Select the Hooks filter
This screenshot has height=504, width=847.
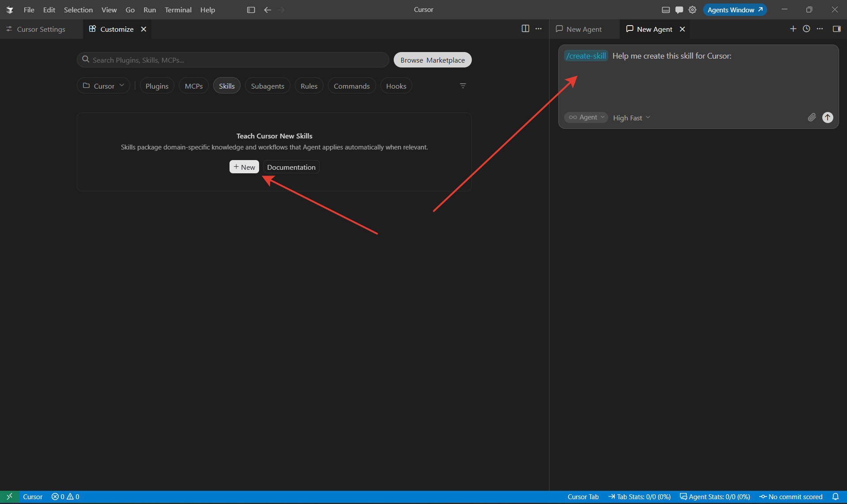coord(396,86)
